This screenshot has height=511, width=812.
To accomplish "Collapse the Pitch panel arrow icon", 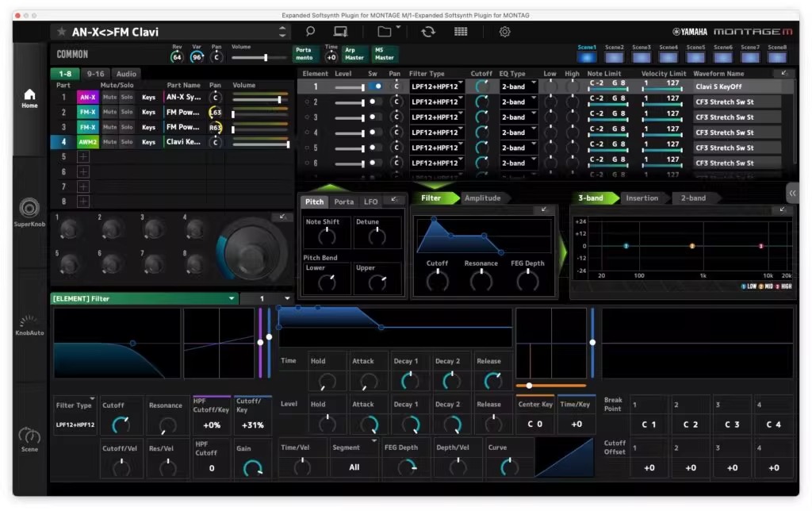I will (x=393, y=199).
